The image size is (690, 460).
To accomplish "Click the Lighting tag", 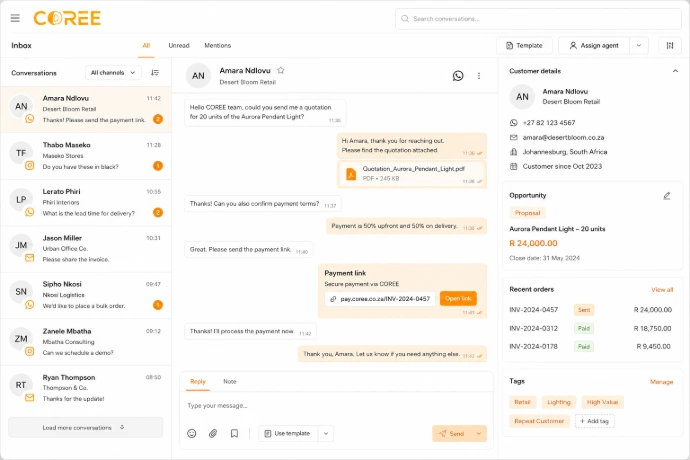I will pyautogui.click(x=559, y=402).
